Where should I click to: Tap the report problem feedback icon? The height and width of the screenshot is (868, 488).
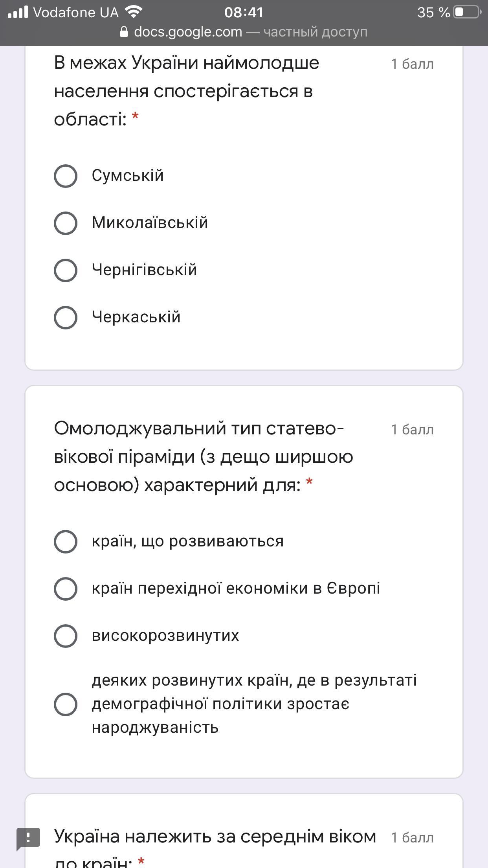[x=28, y=838]
